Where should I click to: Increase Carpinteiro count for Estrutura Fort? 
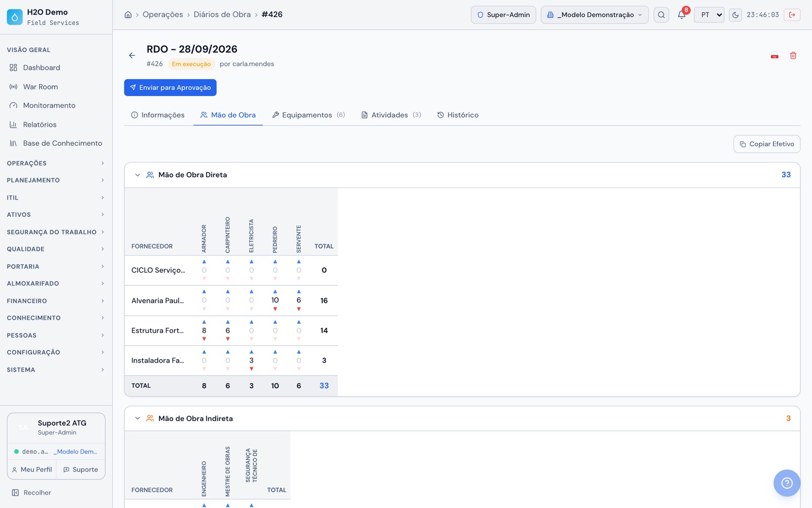pos(228,322)
